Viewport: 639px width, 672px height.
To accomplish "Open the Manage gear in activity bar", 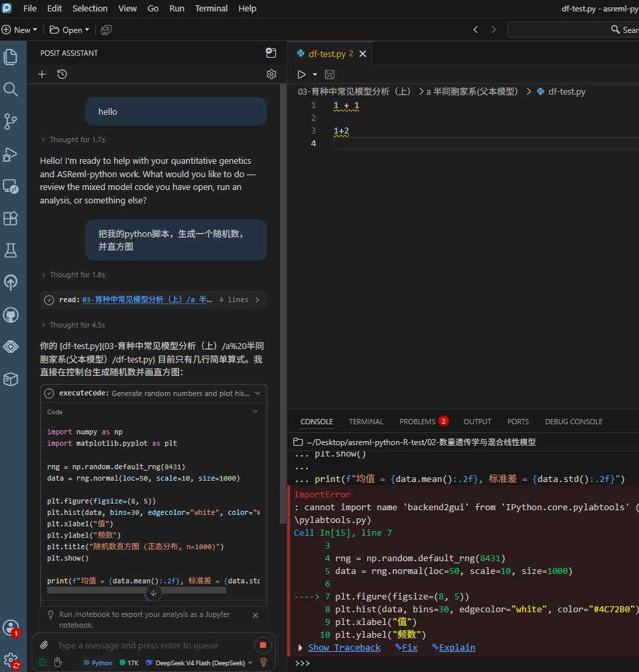I will tap(11, 661).
